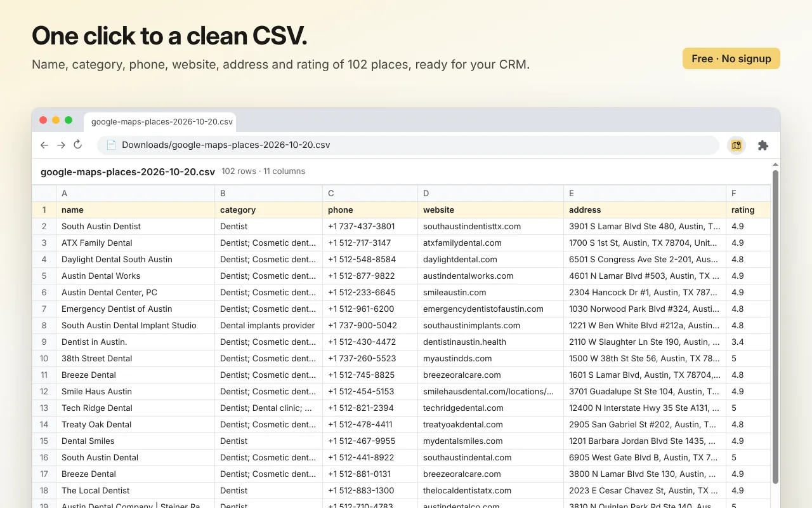Click the 'rating' header cell
The width and height of the screenshot is (812, 508).
click(x=749, y=210)
